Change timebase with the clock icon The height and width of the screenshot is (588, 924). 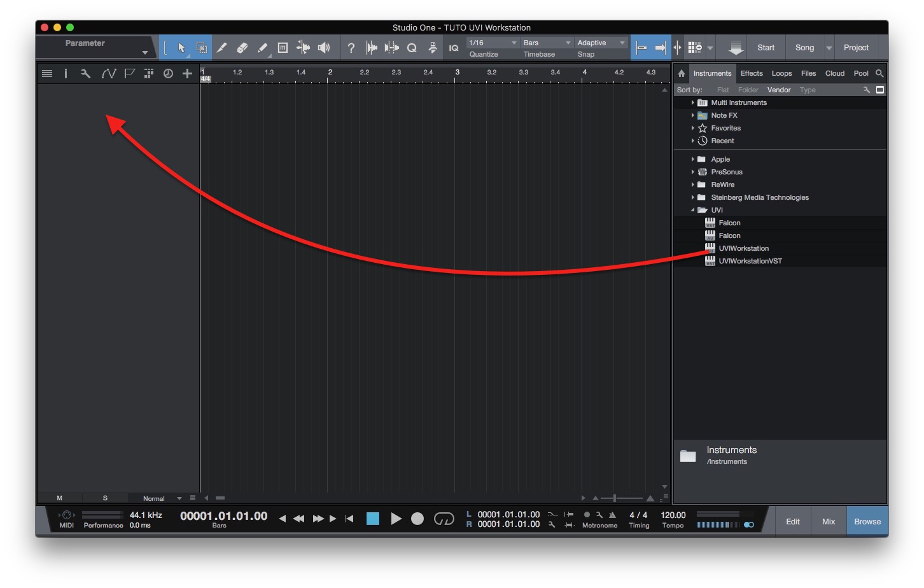(x=168, y=74)
